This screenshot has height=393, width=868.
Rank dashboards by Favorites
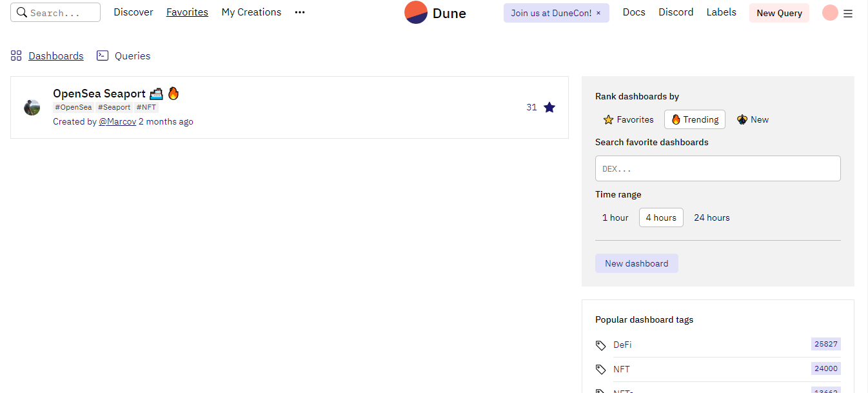tap(628, 119)
